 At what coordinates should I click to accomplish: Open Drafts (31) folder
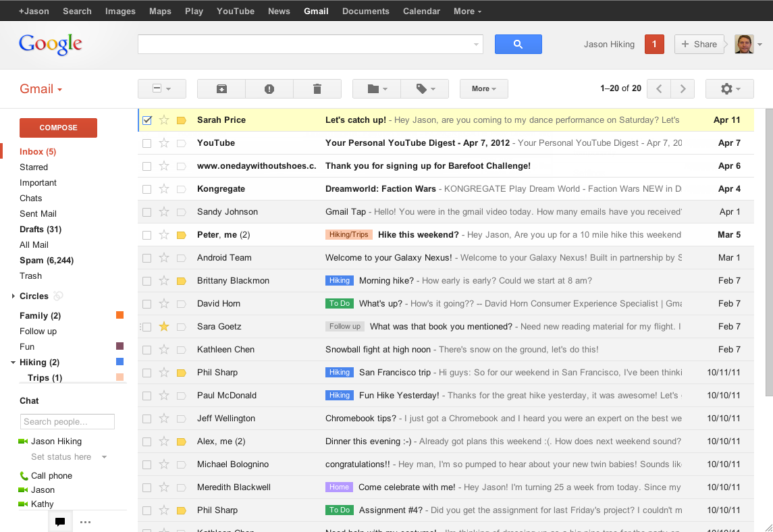[41, 230]
